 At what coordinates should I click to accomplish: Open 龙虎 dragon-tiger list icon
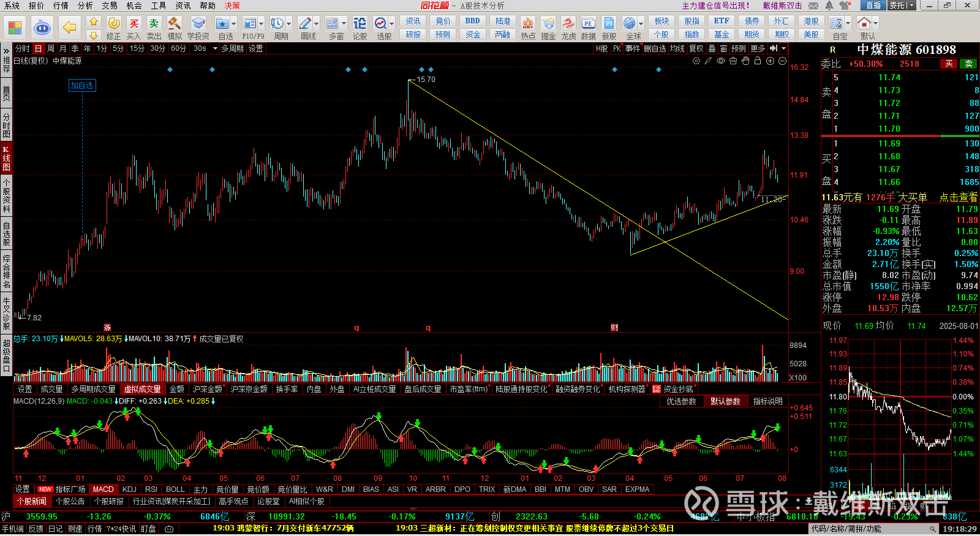(568, 28)
